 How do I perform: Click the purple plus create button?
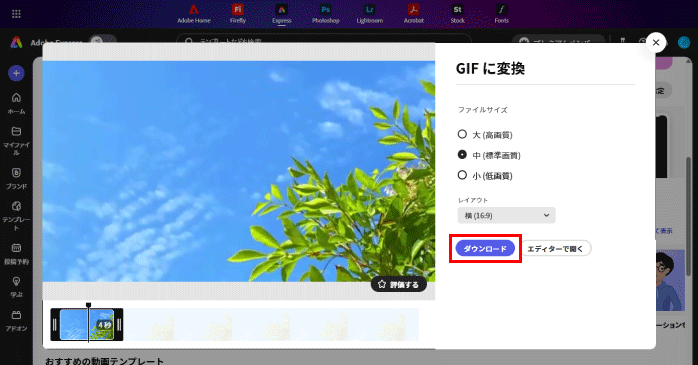click(16, 73)
